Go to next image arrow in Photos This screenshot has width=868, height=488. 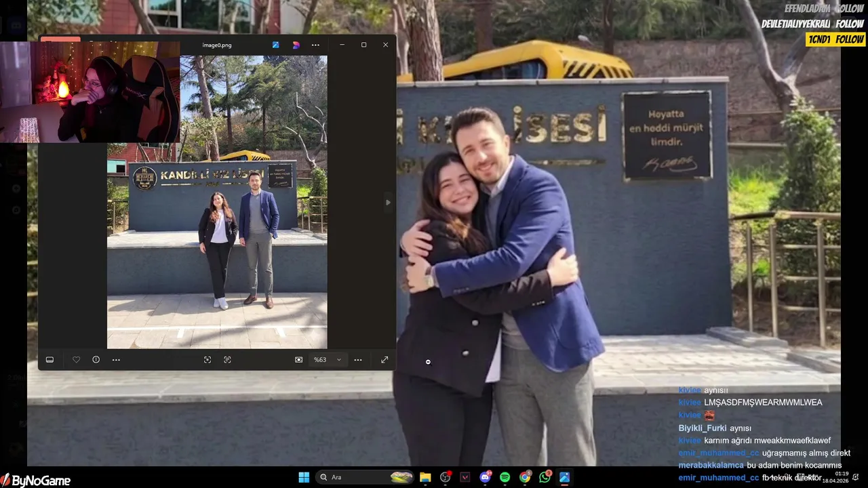tap(388, 202)
